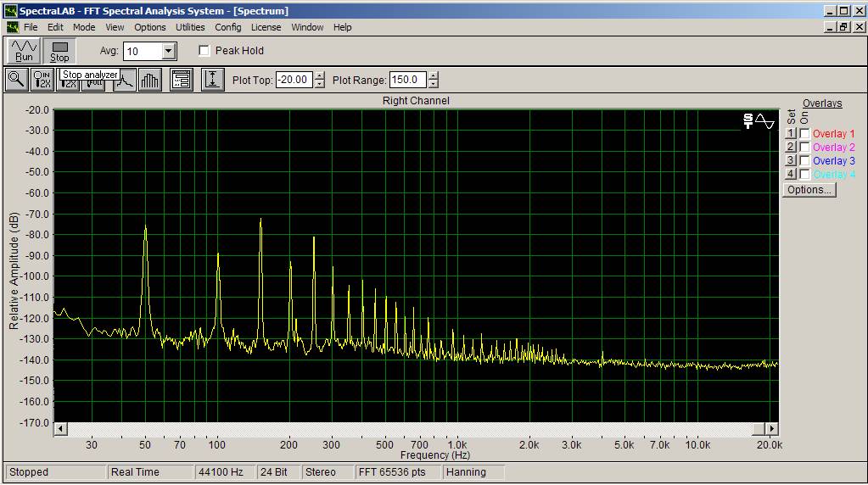Turn on Overlay 3 checkbox
Image resolution: width=868 pixels, height=485 pixels.
[805, 160]
